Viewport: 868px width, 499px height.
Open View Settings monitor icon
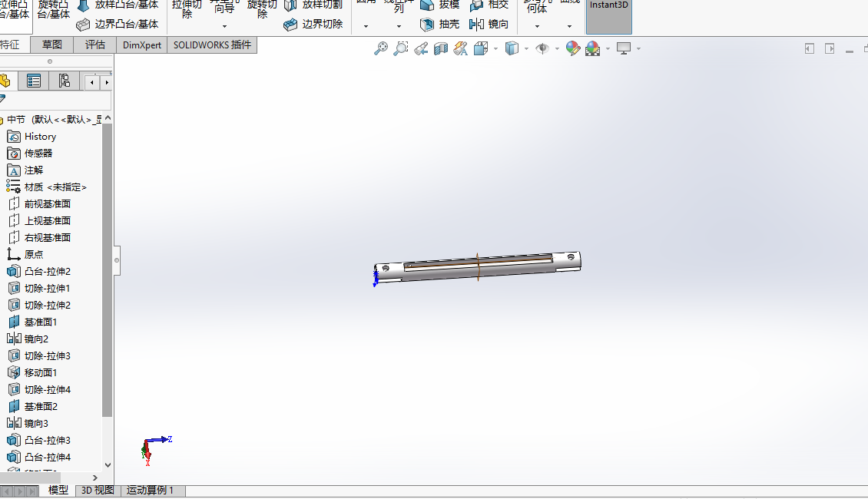click(624, 48)
